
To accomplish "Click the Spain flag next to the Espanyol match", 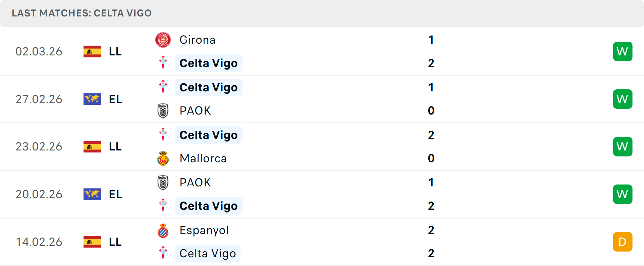I will pyautogui.click(x=92, y=242).
